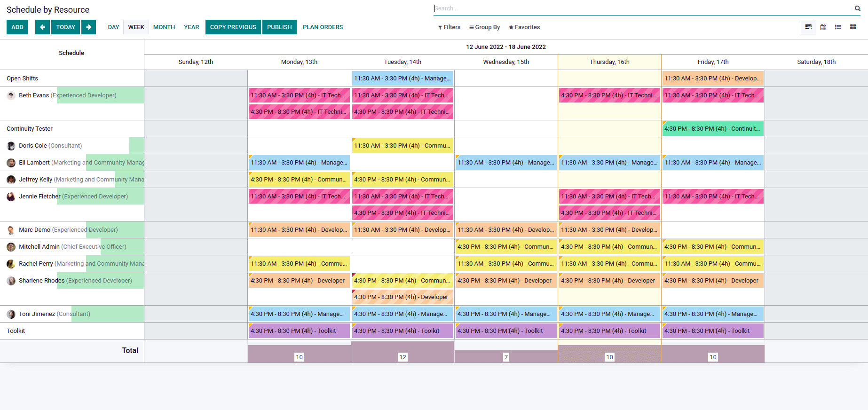
Task: Click the Publish button
Action: click(x=279, y=27)
